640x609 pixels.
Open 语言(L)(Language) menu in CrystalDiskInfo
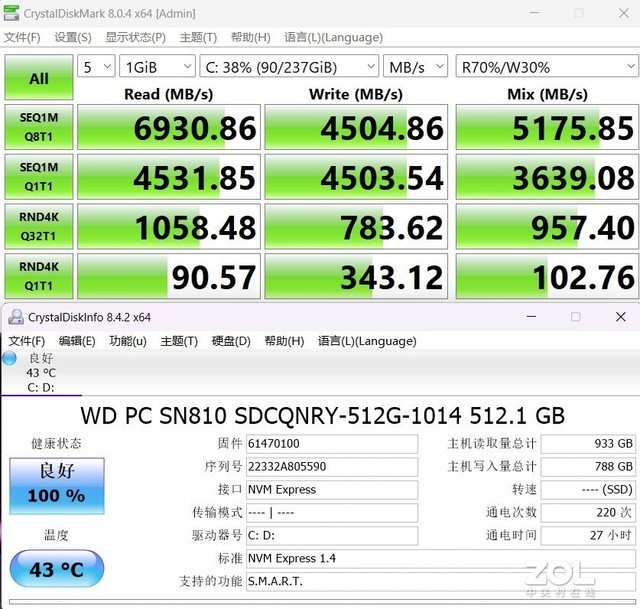[x=367, y=341]
